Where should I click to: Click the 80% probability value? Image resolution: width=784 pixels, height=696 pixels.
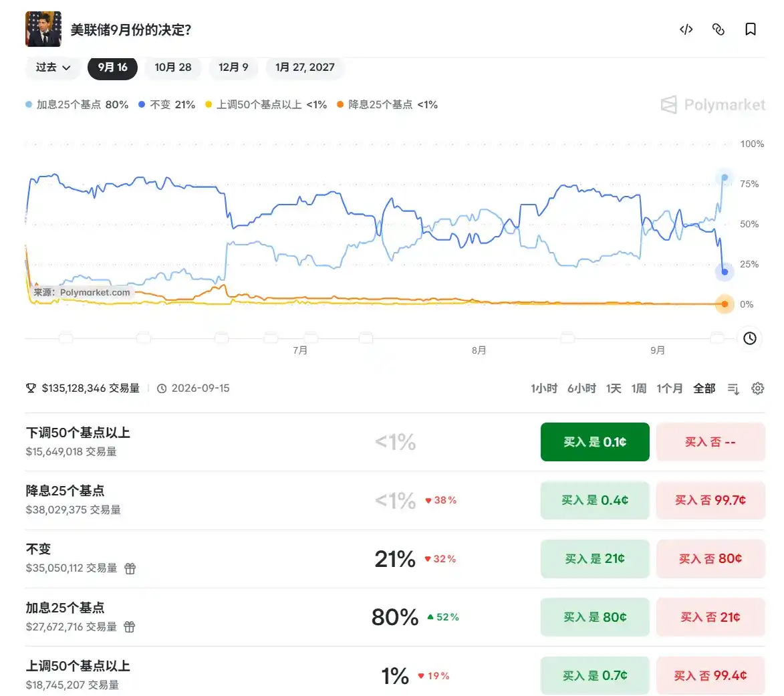pyautogui.click(x=395, y=618)
